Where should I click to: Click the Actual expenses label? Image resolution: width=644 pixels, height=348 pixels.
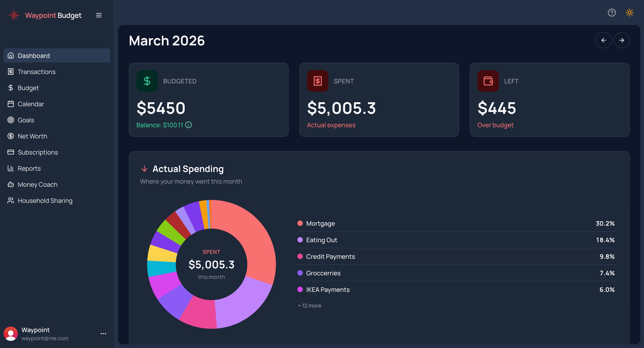coord(331,125)
